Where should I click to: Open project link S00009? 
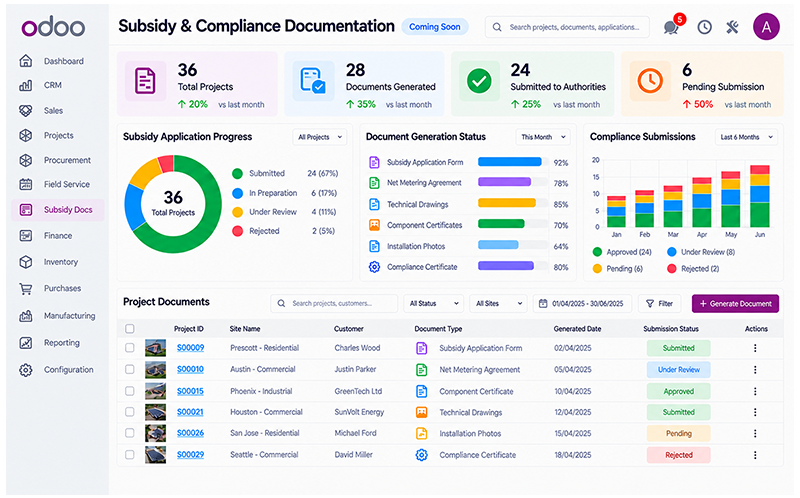[x=190, y=347]
